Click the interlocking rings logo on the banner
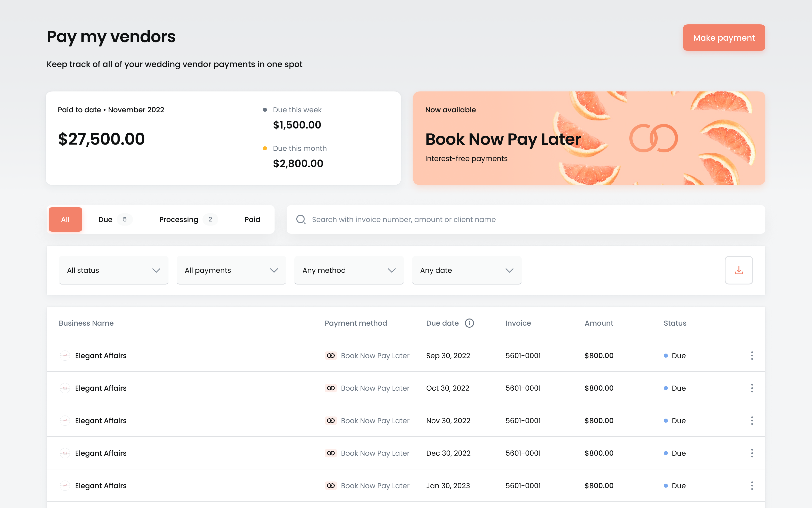The image size is (812, 508). tap(653, 138)
